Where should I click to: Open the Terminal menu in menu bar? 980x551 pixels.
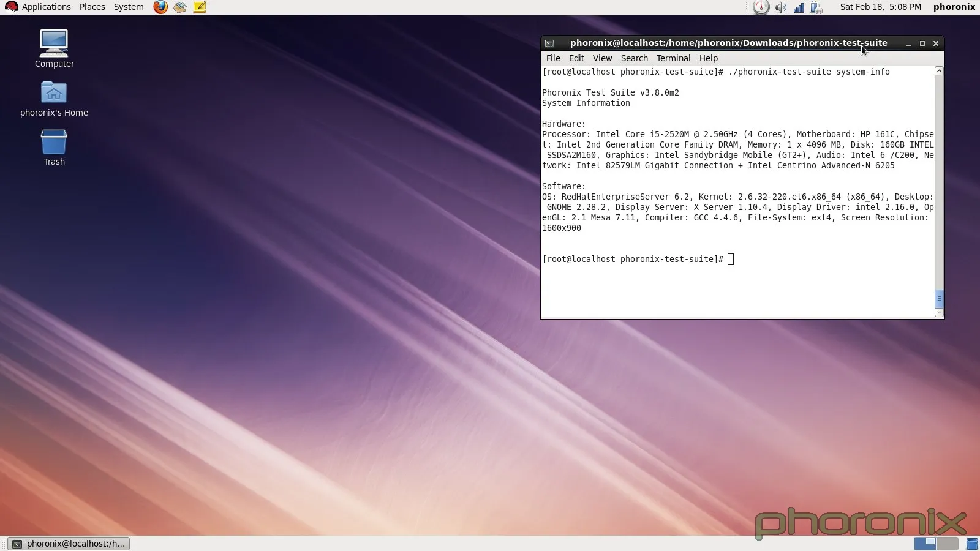(x=673, y=58)
